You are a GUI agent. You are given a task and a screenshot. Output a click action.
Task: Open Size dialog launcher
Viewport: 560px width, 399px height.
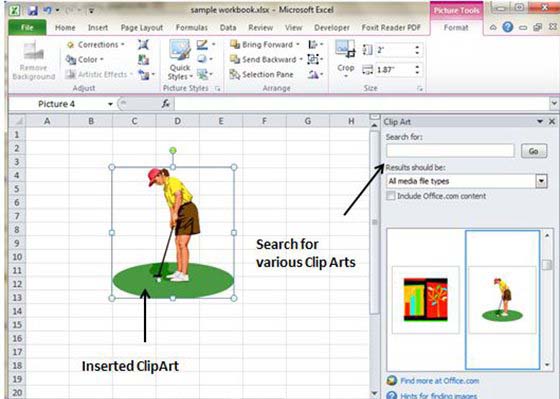(x=420, y=89)
